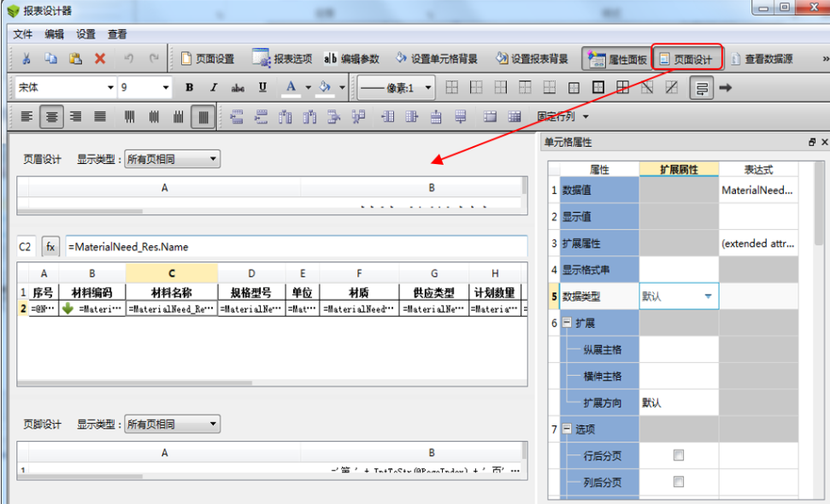Align cell text left

26,117
